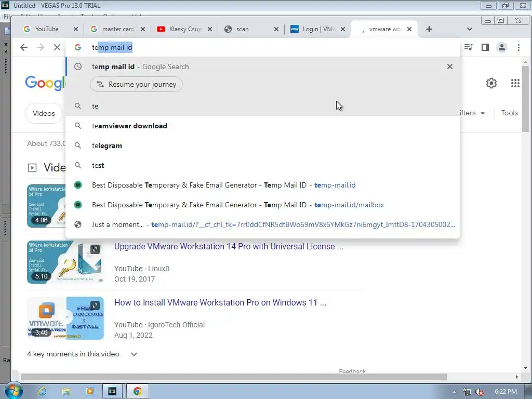
Task: Play the 5:10 VMware Workstation thumbnail
Action: [x=65, y=262]
